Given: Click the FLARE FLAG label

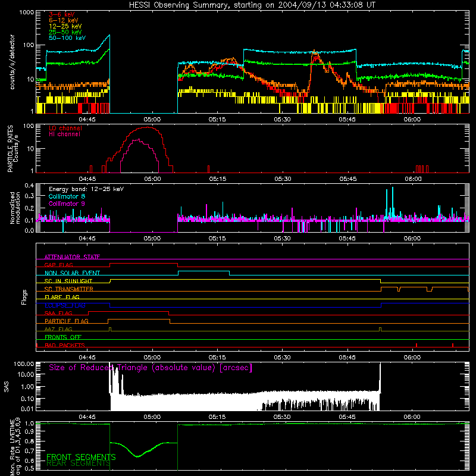Looking at the screenshot, I should 62,297.
